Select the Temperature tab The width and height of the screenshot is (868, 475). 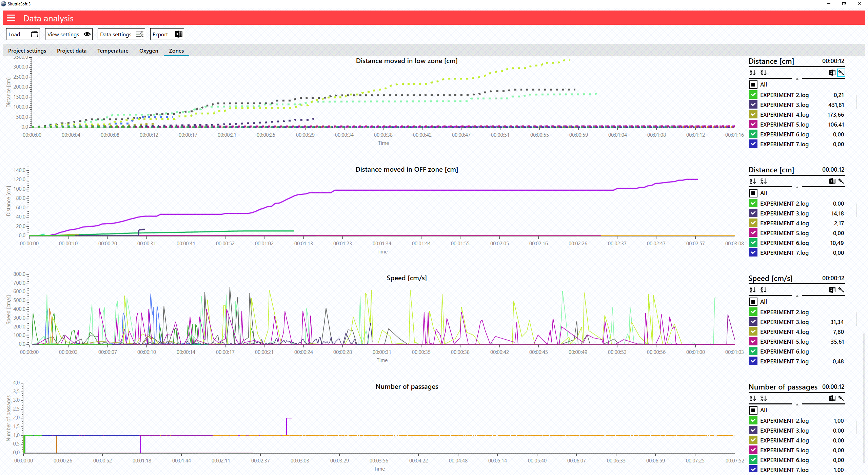[x=113, y=51]
